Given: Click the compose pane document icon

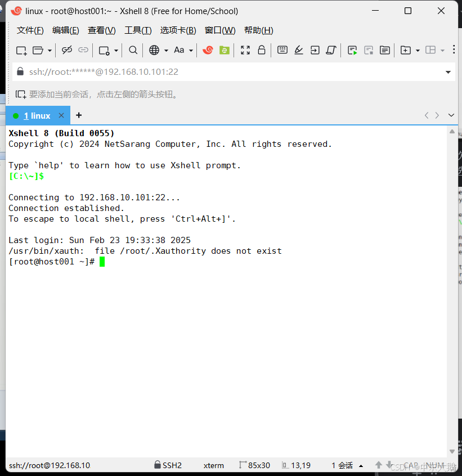Looking at the screenshot, I should [385, 50].
